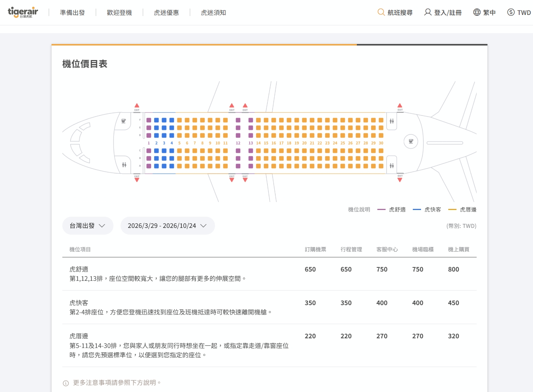This screenshot has height=392, width=533.
Task: Select the blue seat 2A
Action: pos(156,166)
